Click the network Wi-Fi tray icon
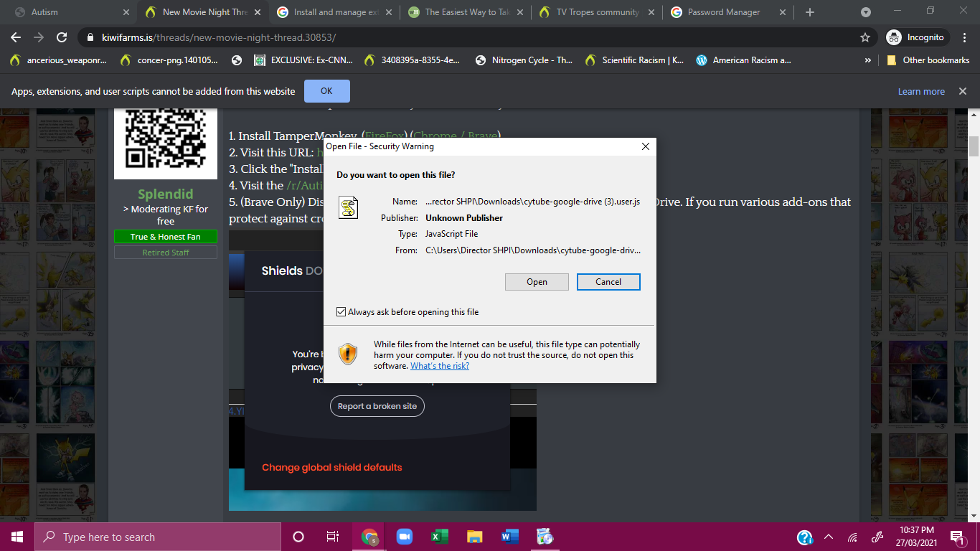 coord(852,537)
